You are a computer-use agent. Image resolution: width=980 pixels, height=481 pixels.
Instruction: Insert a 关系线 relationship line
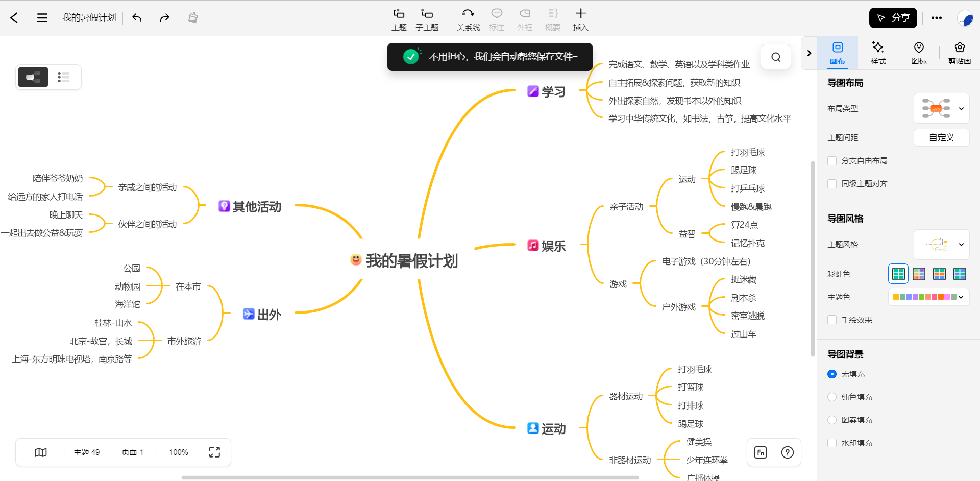click(x=468, y=19)
